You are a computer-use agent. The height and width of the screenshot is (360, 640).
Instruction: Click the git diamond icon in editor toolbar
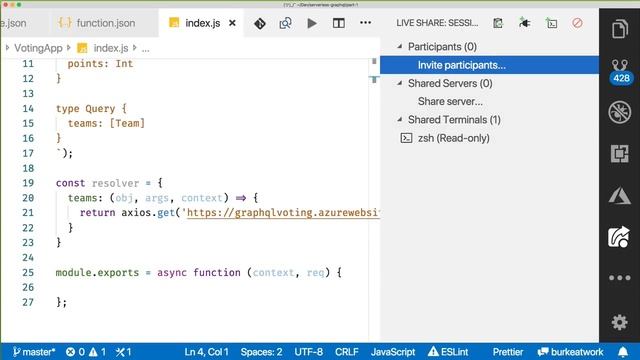tap(260, 23)
